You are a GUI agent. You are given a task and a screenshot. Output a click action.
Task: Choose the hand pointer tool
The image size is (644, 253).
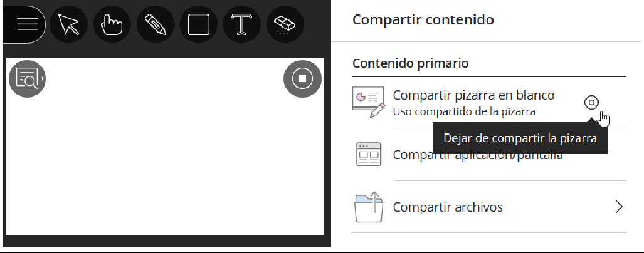click(112, 25)
